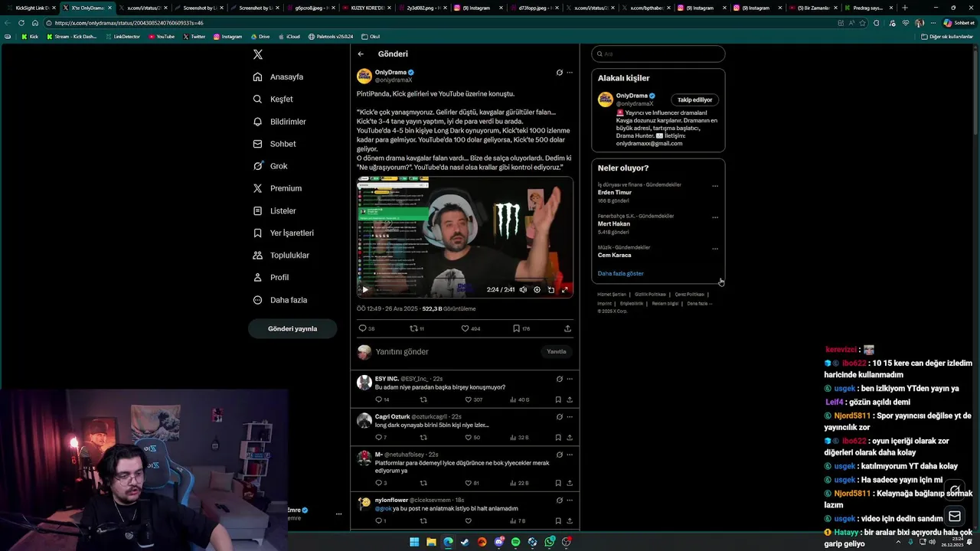Image resolution: width=980 pixels, height=551 pixels.
Task: Open more options on nylonflower reply
Action: click(x=570, y=500)
